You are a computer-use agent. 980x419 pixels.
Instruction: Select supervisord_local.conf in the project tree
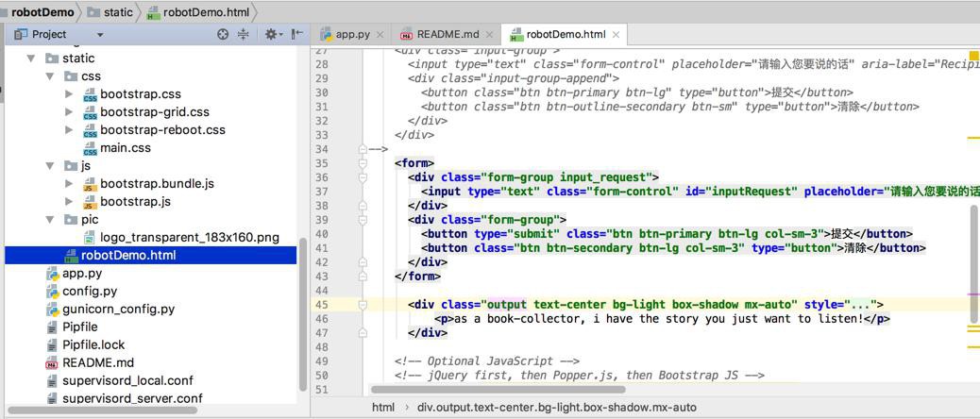pos(127,381)
